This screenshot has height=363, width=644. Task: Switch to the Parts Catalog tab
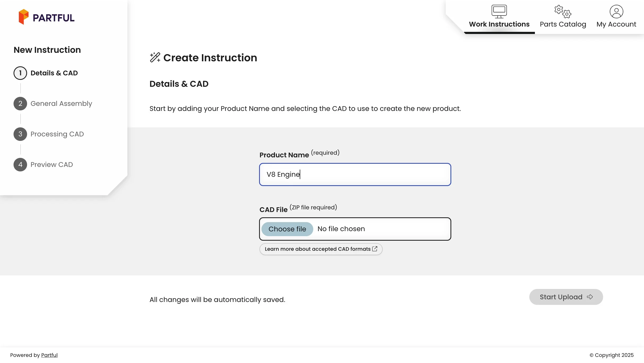coord(563,24)
